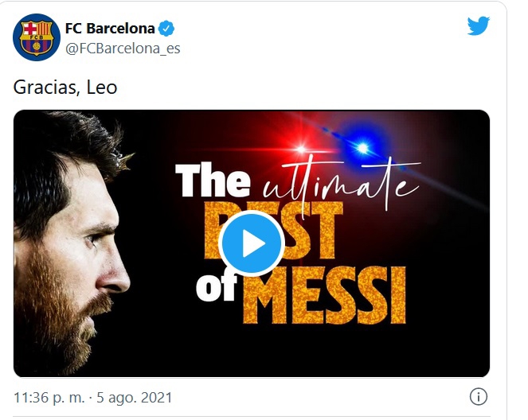The image size is (528, 420).
Task: View the tweet timestamp 11:36 p. m.
Action: click(49, 397)
